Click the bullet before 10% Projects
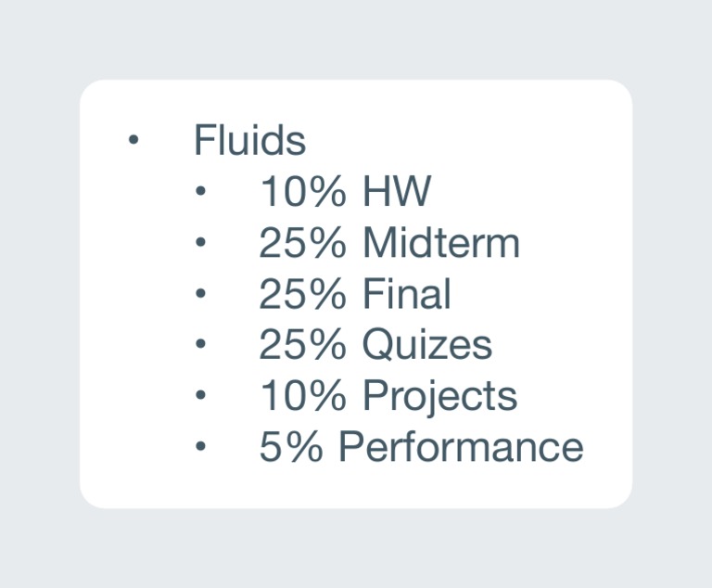This screenshot has height=588, width=712. click(199, 396)
